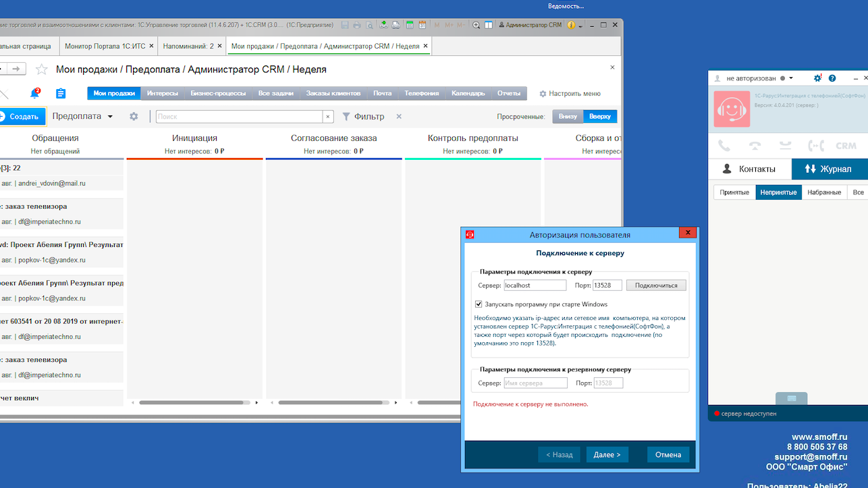Open softphone settings gear icon

coord(817,78)
